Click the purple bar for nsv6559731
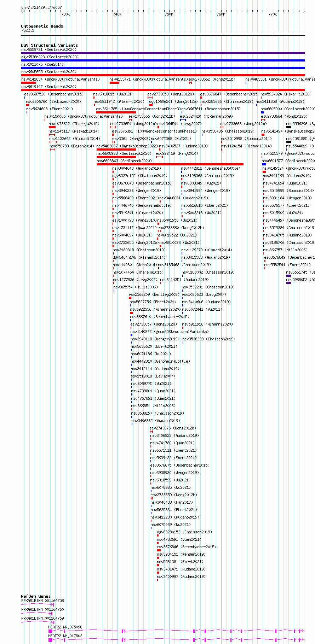Viewport: 315px width, 644px height. 163,53
